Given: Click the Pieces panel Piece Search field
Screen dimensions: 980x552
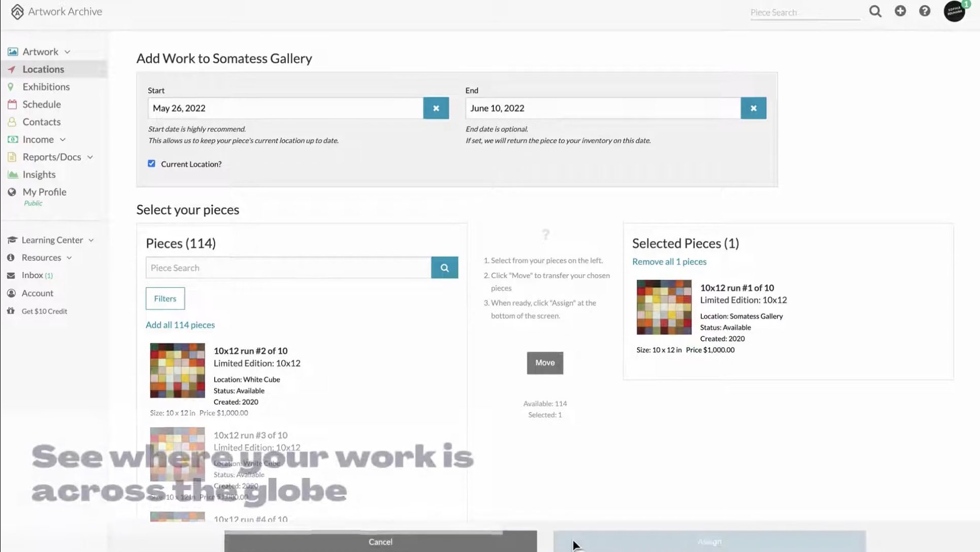Looking at the screenshot, I should pyautogui.click(x=288, y=268).
